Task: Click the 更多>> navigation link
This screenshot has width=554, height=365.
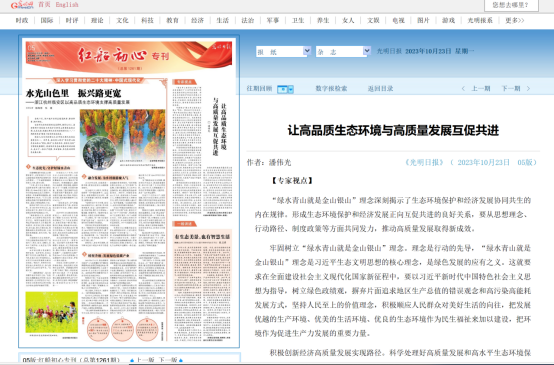Action: pyautogui.click(x=514, y=20)
